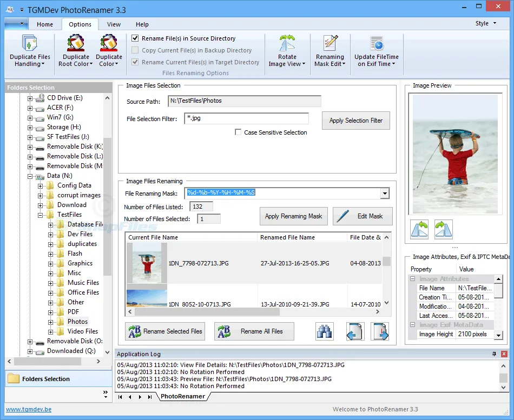Screen dimensions: 514x420
Task: Rotate preview image left
Action: [419, 229]
